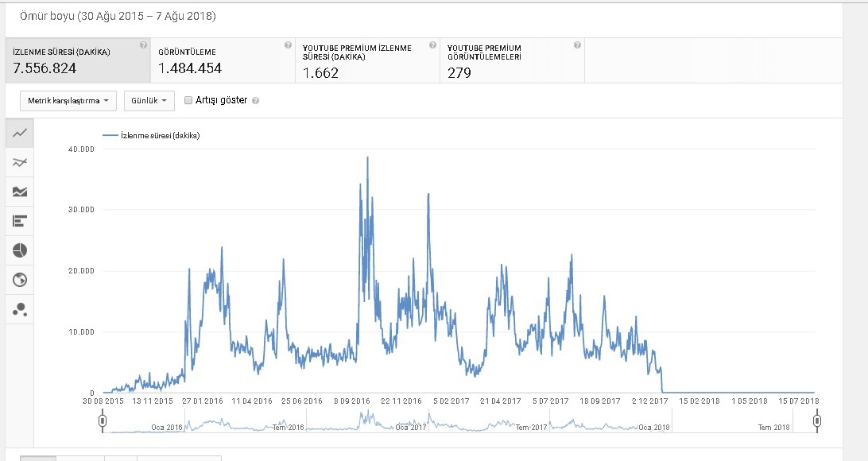Image resolution: width=868 pixels, height=461 pixels.
Task: Grab the right date range slider handle
Action: (x=817, y=421)
